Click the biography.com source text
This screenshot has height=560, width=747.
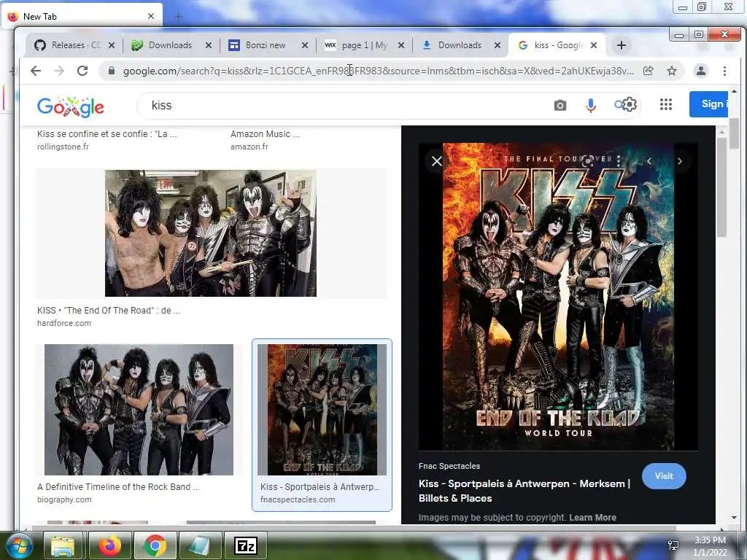pyautogui.click(x=64, y=499)
